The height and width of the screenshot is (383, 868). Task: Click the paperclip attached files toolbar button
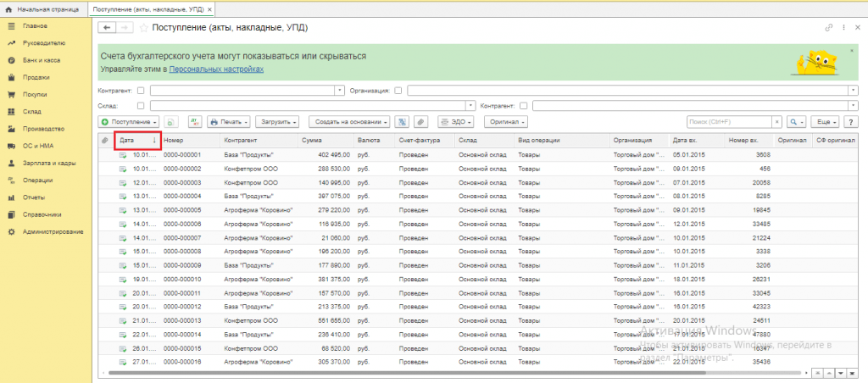pyautogui.click(x=420, y=122)
